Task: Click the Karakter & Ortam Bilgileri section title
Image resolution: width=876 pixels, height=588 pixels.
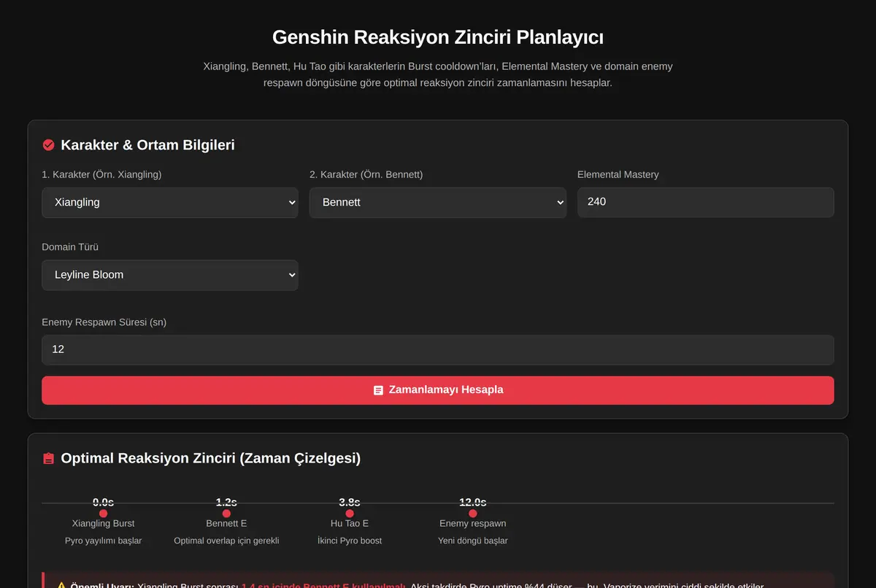Action: coord(147,145)
